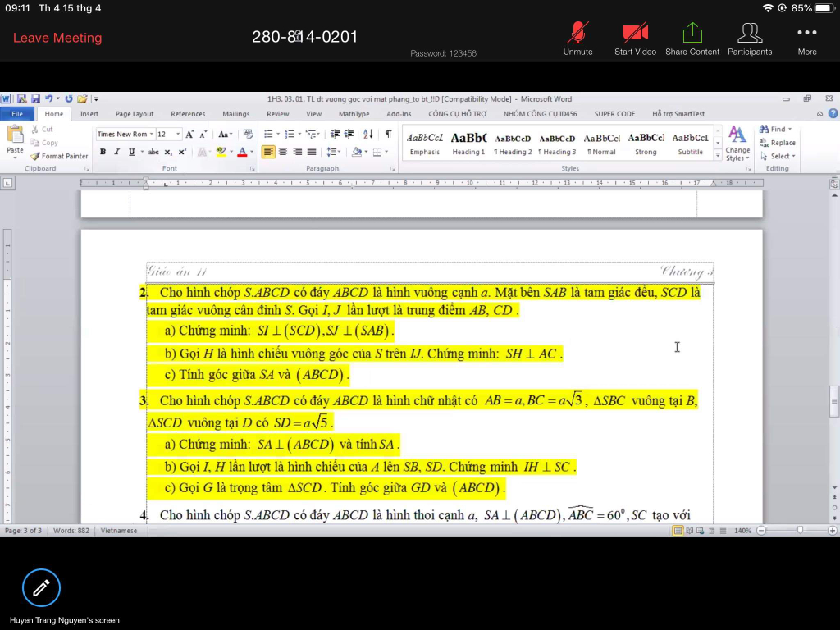
Task: Click the Numbering list icon
Action: pyautogui.click(x=290, y=134)
